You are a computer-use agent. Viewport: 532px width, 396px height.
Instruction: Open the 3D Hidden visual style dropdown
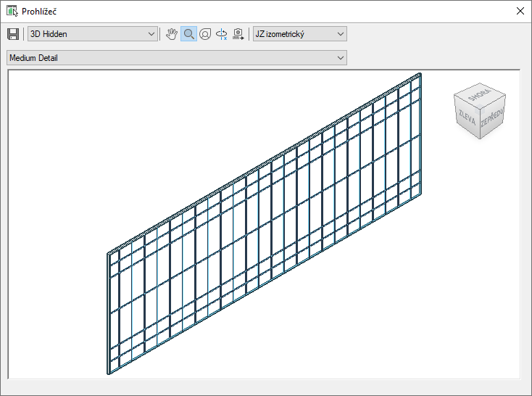[x=92, y=34]
